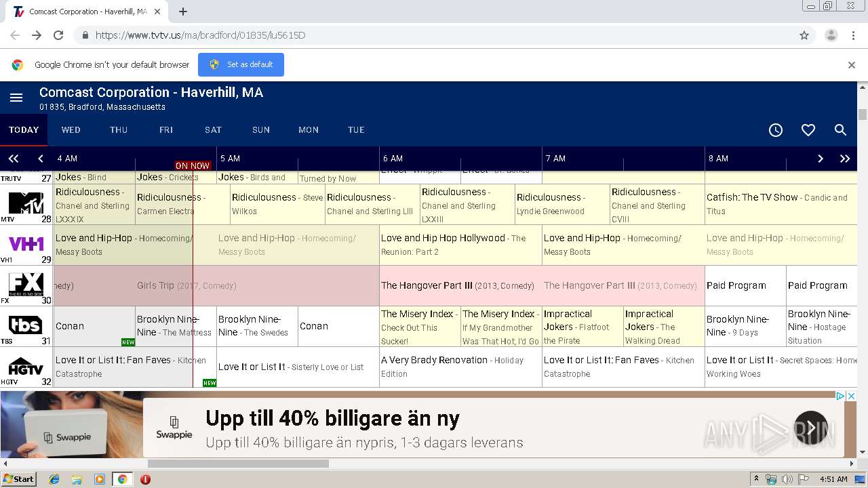Dismiss the default browser notification bar

[852, 65]
